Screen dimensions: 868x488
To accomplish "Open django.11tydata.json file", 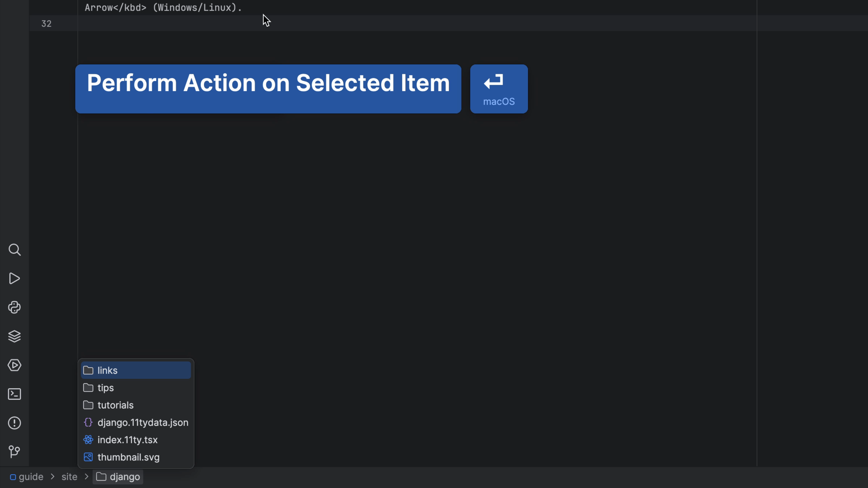I will point(143,423).
